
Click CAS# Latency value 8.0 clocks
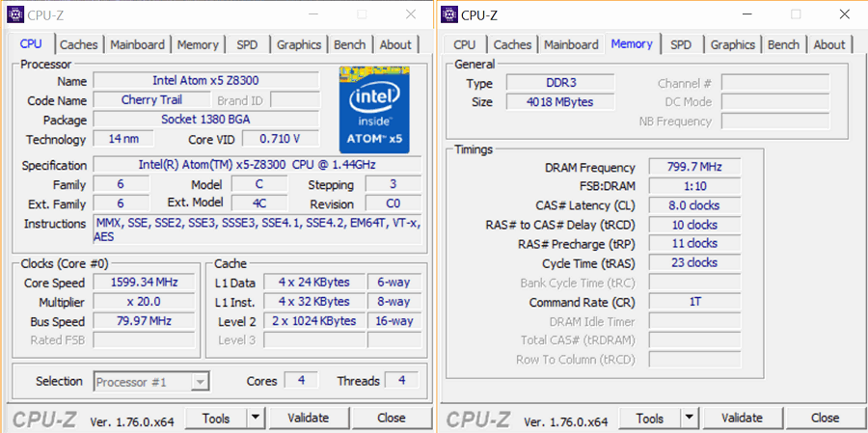click(694, 205)
